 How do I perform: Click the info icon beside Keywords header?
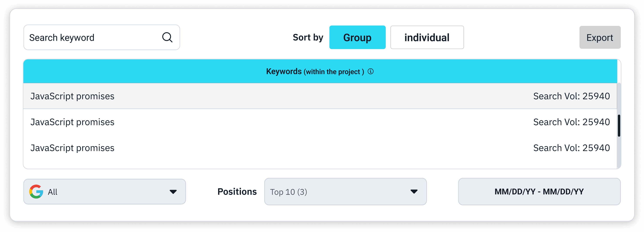click(370, 72)
